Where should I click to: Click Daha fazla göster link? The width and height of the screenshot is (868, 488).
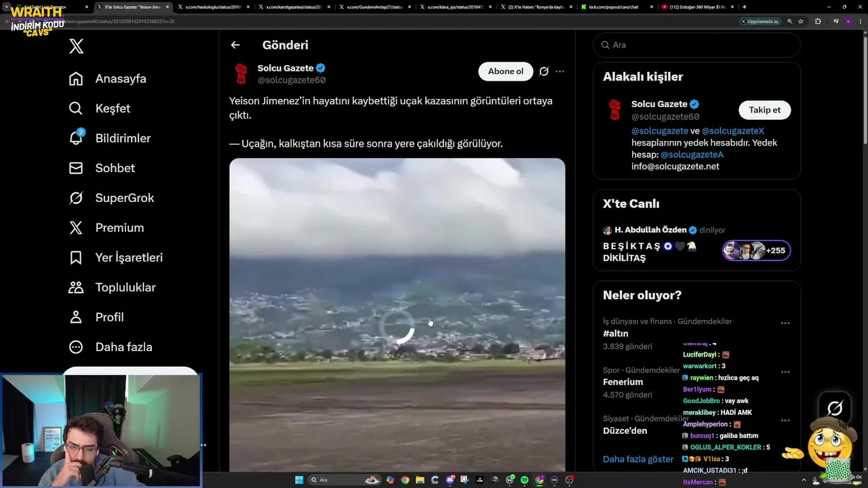pos(638,460)
